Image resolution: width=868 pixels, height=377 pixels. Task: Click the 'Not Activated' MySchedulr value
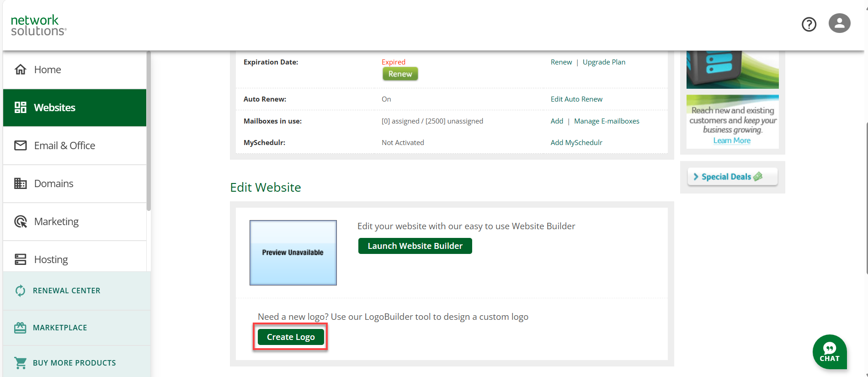point(403,143)
